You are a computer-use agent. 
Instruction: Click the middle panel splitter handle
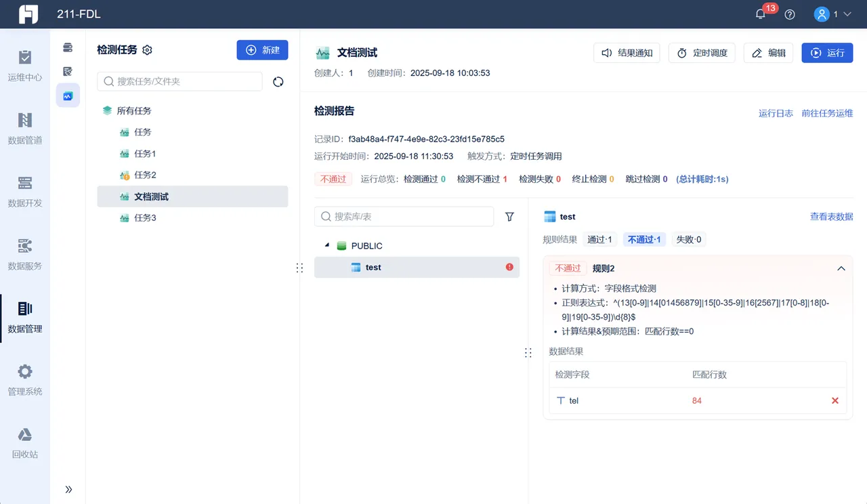point(528,352)
